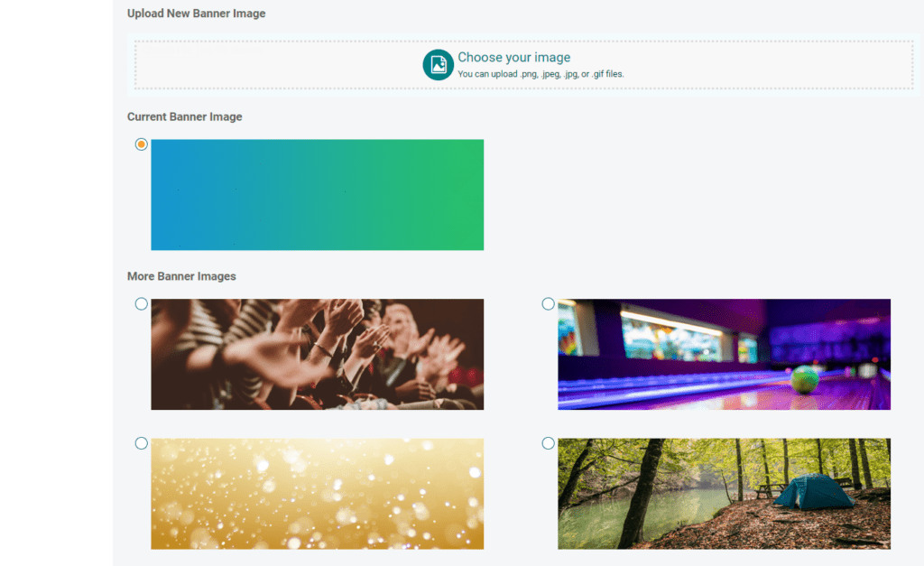
Task: Click the purple bowling alley banner thumbnail
Action: tap(725, 355)
